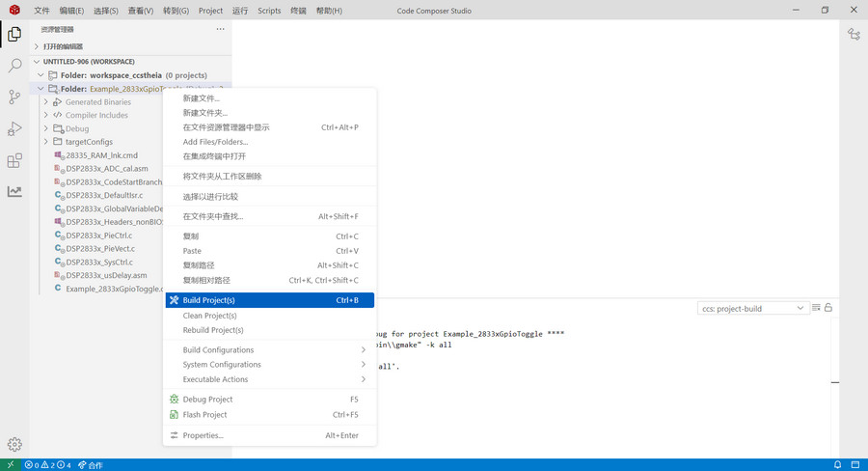Expand the Compiler Includes node
Screen dimensions: 868x471
[x=95, y=115]
